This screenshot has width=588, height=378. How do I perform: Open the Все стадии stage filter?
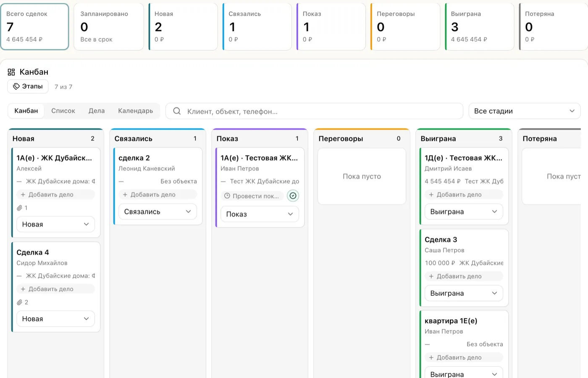(x=525, y=111)
